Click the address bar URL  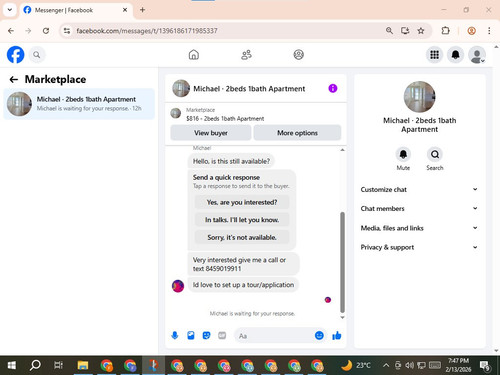point(147,31)
